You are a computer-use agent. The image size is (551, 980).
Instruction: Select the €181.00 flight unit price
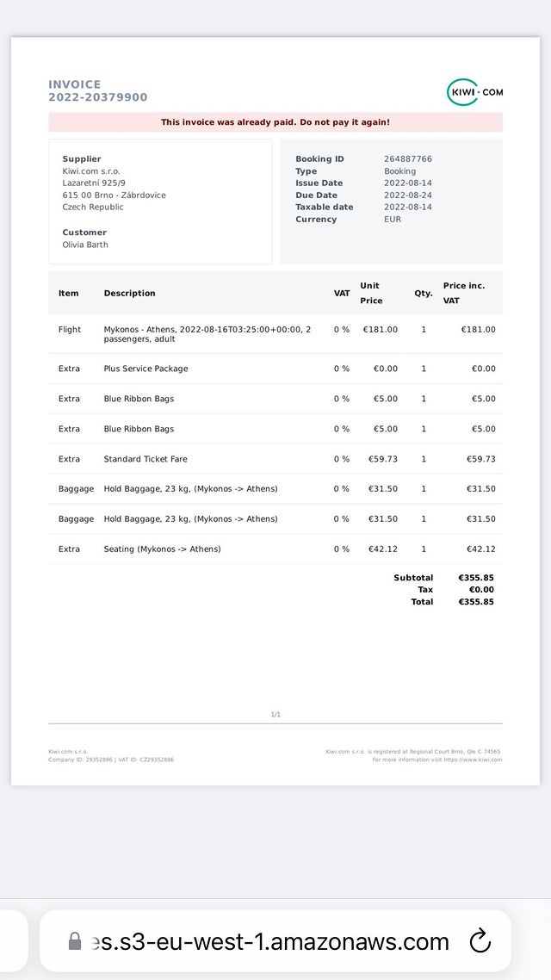[381, 329]
